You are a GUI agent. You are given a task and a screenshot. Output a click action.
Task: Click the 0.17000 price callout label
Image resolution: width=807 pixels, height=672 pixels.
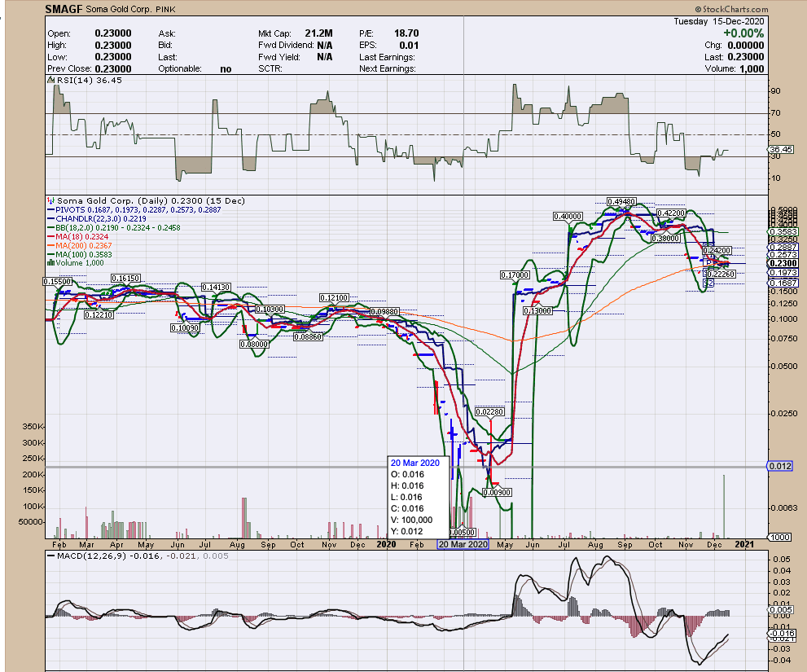(x=515, y=276)
